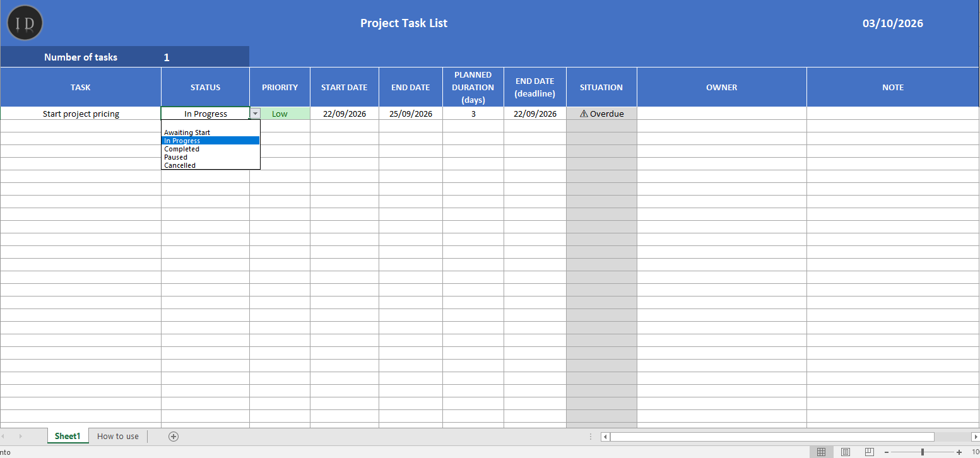The image size is (980, 458).
Task: Click the ID logo icon
Action: tap(25, 23)
